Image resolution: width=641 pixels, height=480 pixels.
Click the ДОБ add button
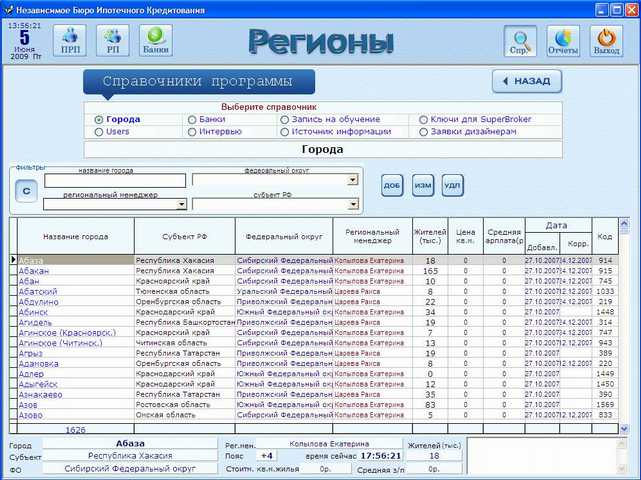pos(392,185)
